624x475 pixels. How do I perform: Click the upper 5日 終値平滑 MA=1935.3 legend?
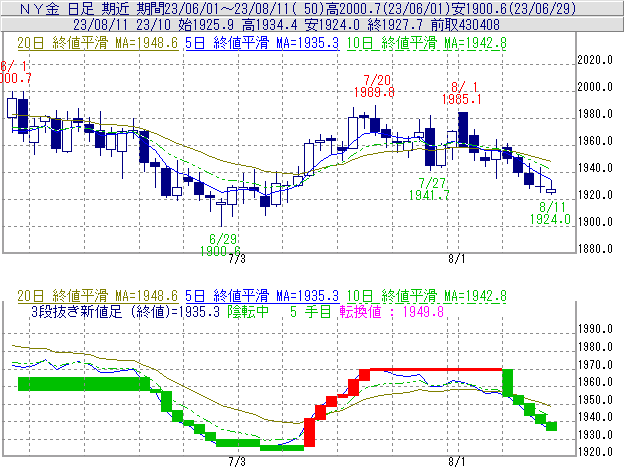262,43
